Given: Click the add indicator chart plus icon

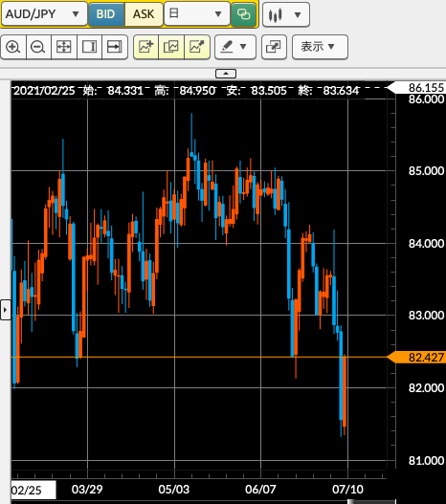Looking at the screenshot, I should click(146, 47).
